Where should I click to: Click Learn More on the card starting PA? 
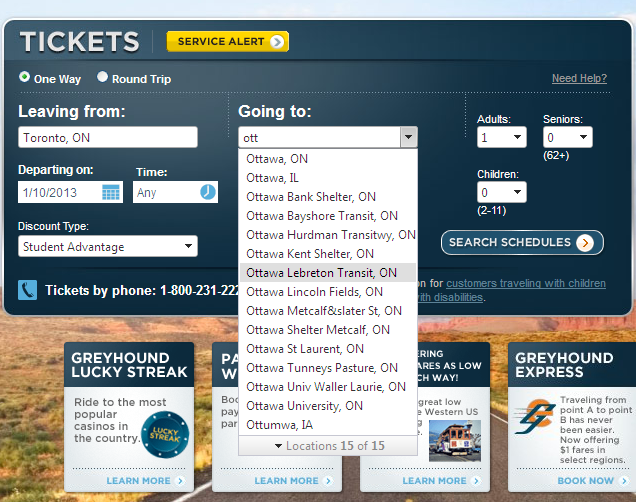293,481
